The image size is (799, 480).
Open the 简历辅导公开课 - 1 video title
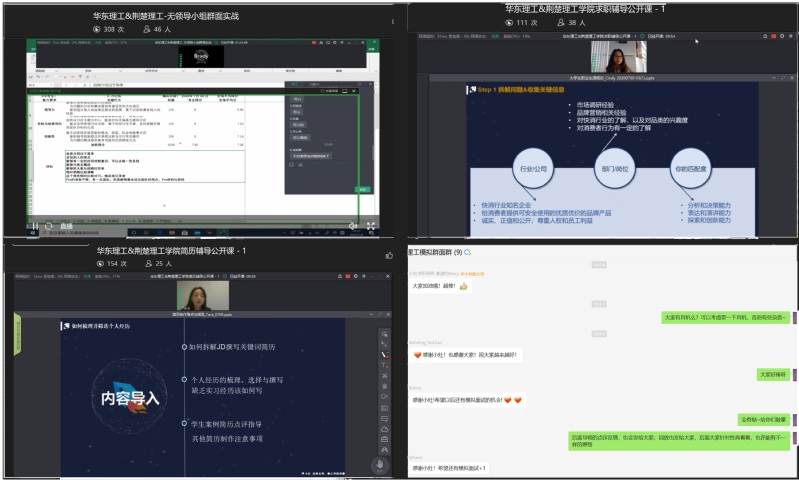pyautogui.click(x=171, y=250)
